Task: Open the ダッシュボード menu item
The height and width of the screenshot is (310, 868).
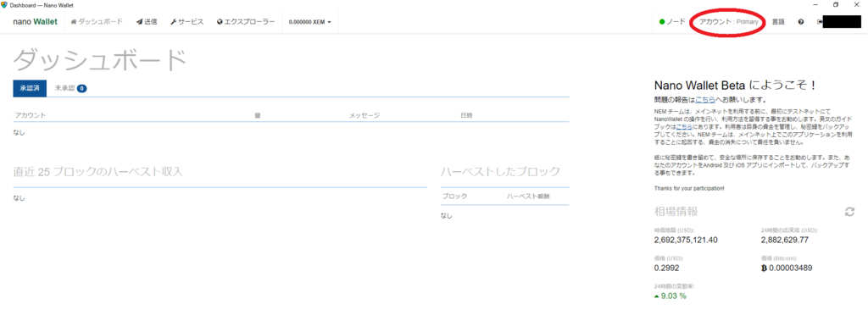Action: click(x=97, y=22)
